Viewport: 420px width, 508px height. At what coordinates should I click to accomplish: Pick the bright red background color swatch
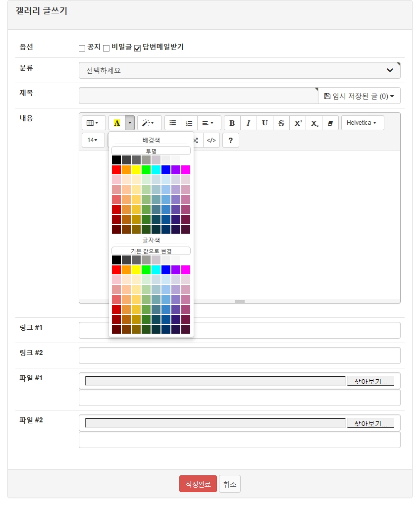(x=116, y=170)
